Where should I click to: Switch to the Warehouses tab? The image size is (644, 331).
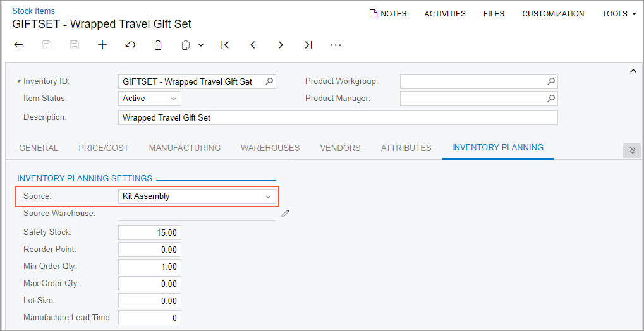click(270, 148)
